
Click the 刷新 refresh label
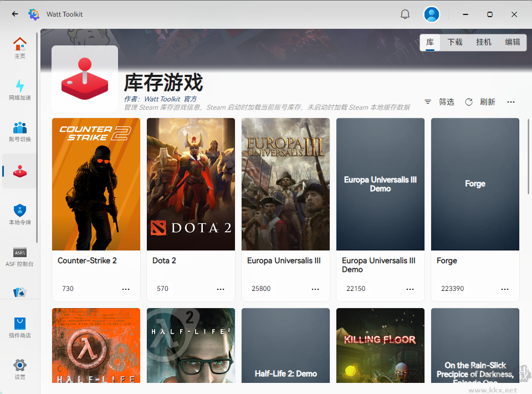click(488, 102)
